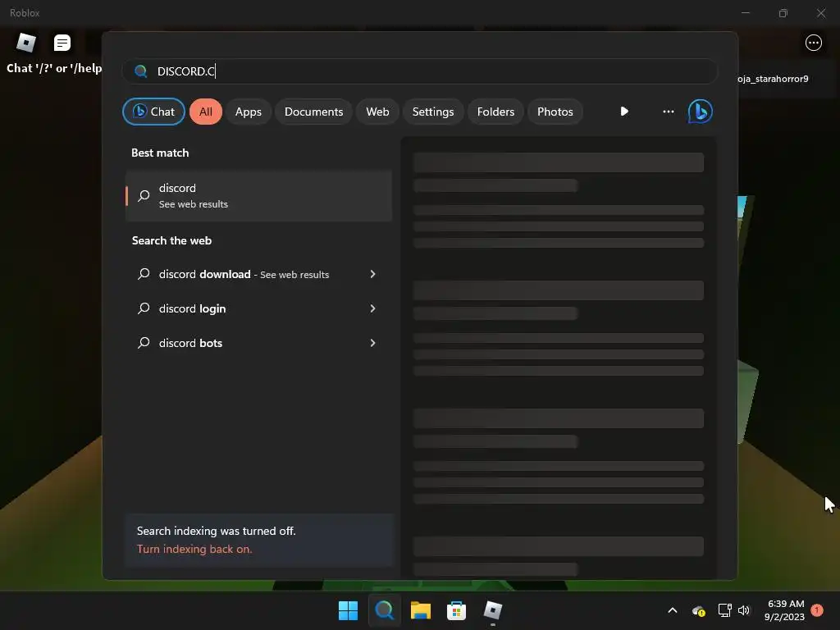Screen dimensions: 840x630
Task: Open the discord best match result
Action: [258, 195]
